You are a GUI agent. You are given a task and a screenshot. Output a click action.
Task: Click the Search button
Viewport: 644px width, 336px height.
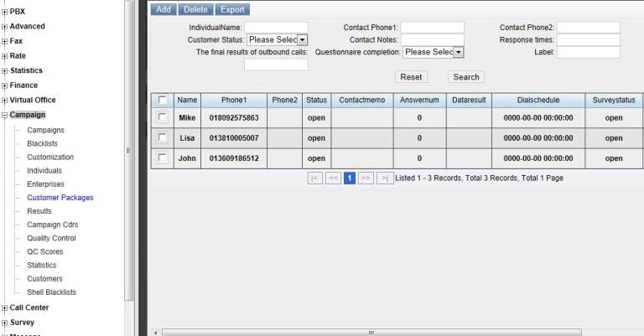pos(465,77)
